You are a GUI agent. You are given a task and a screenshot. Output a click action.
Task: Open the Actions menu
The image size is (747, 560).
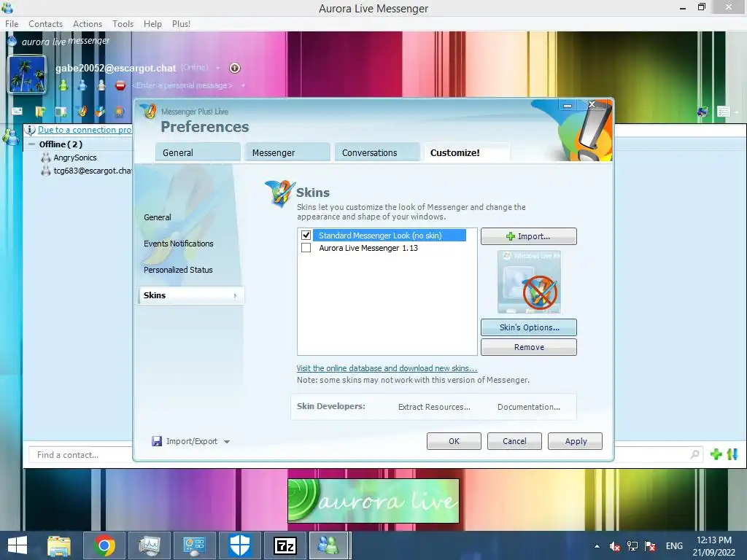[x=88, y=24]
